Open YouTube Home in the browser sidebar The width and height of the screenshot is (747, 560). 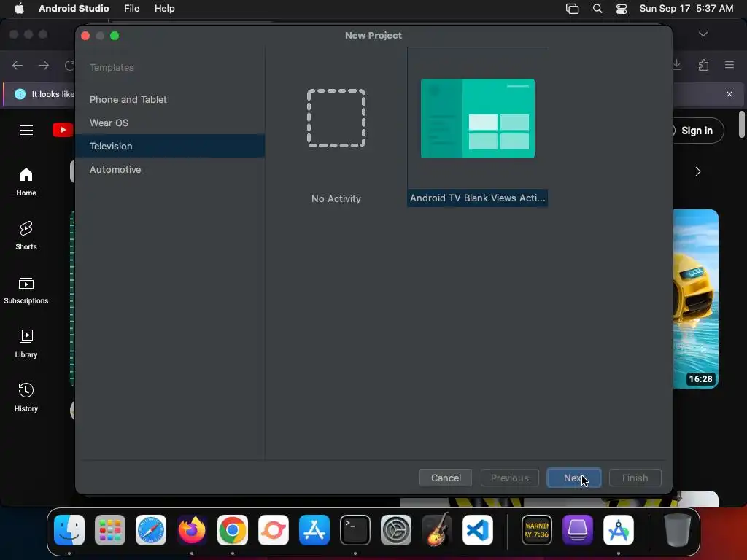[x=26, y=182]
